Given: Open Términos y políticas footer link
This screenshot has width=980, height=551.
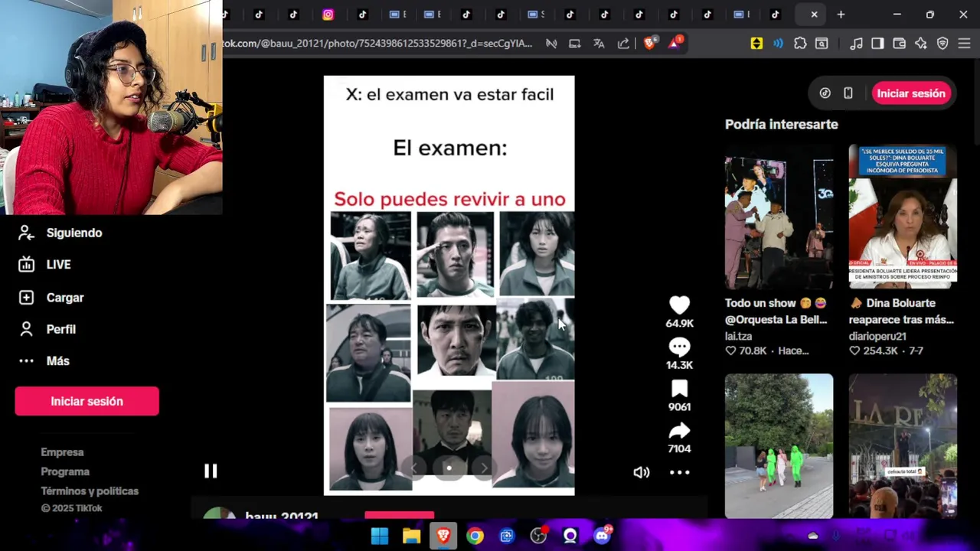Looking at the screenshot, I should [90, 491].
